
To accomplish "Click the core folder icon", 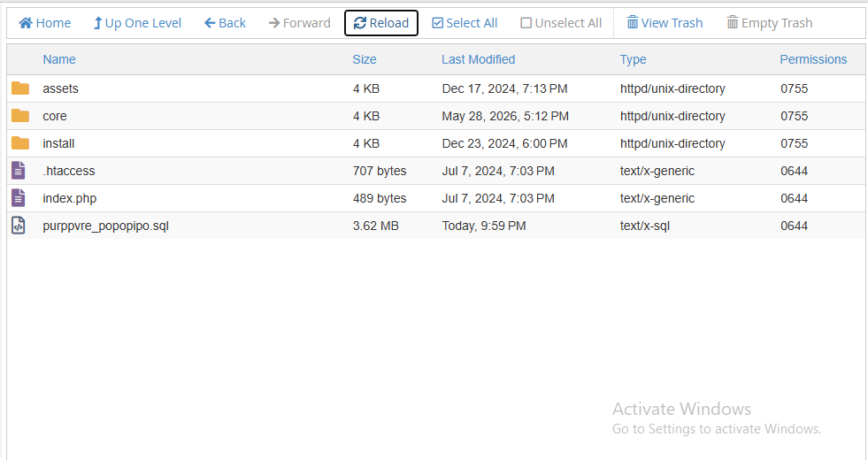I will [20, 116].
